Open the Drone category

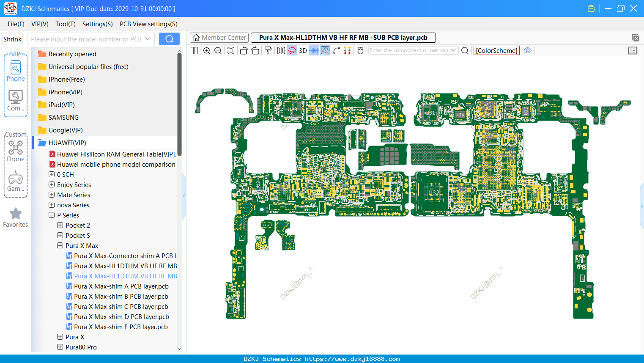[x=16, y=151]
